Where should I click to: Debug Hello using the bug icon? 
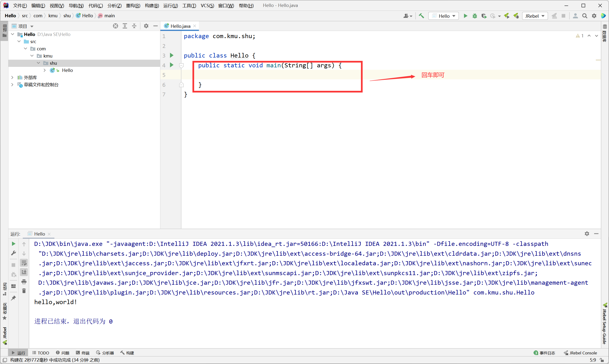(x=475, y=16)
